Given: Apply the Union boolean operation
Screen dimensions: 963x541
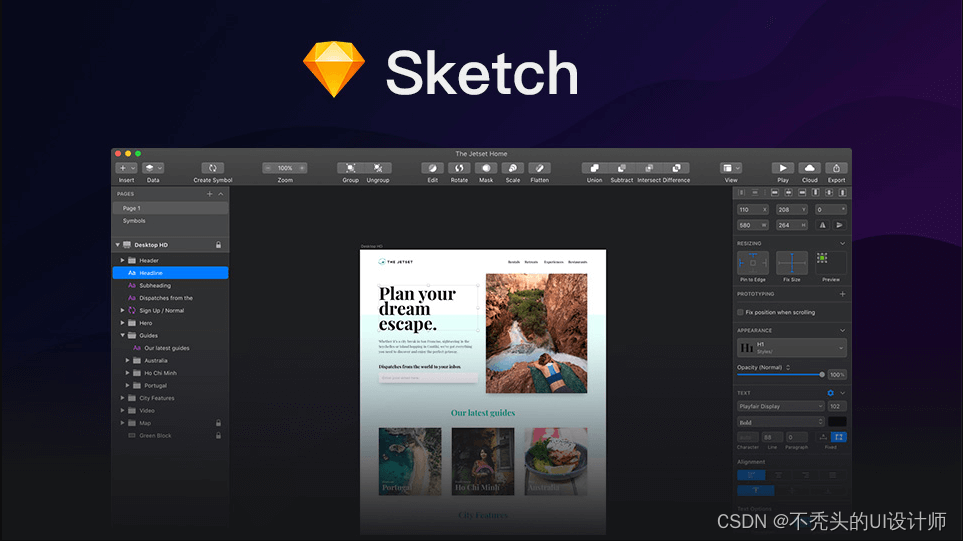Looking at the screenshot, I should click(x=595, y=168).
